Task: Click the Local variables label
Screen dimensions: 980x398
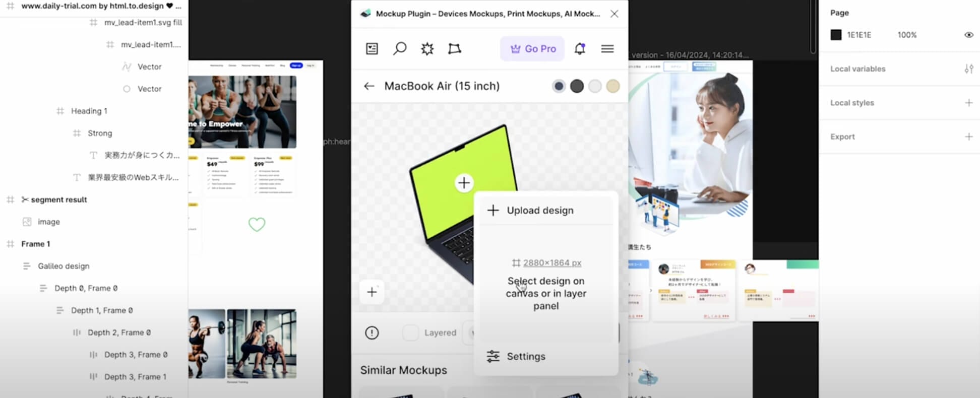Action: tap(857, 69)
